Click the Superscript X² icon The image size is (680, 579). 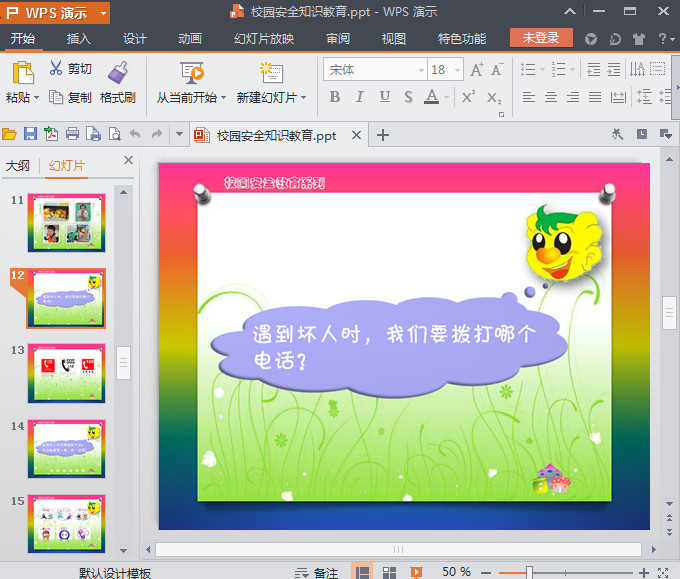[468, 97]
